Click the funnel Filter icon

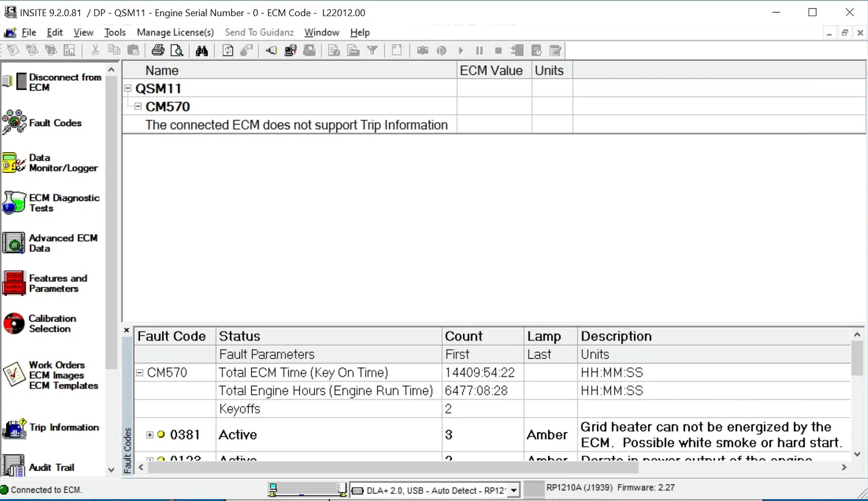pos(373,50)
